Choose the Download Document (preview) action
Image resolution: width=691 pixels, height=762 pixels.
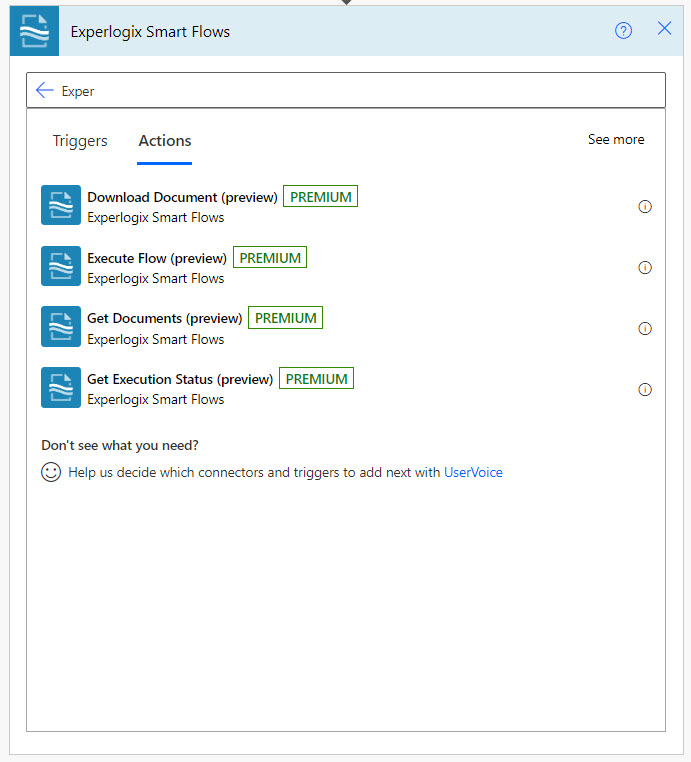182,197
